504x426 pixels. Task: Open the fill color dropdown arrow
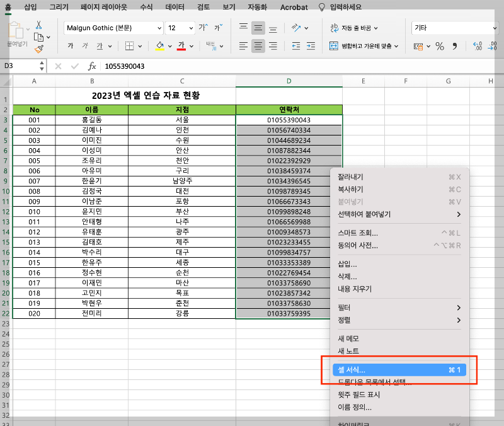169,45
